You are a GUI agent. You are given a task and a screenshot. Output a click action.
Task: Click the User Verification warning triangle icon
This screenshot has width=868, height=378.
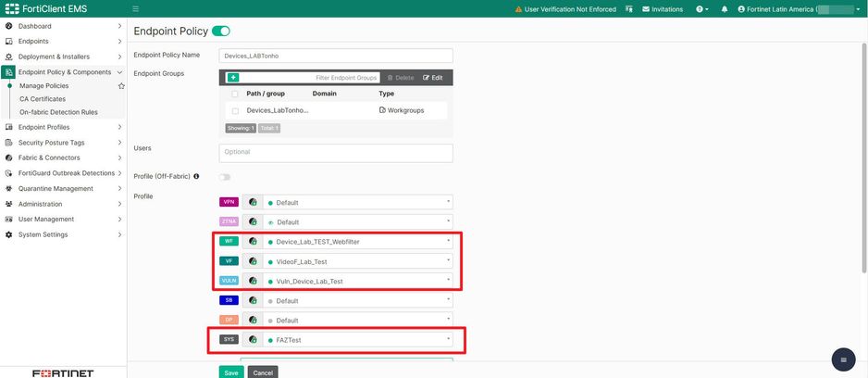tap(518, 9)
